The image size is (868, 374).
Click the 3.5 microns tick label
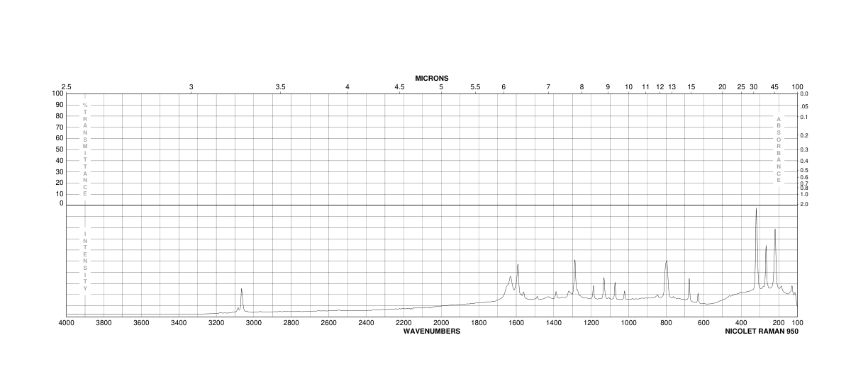coord(280,87)
